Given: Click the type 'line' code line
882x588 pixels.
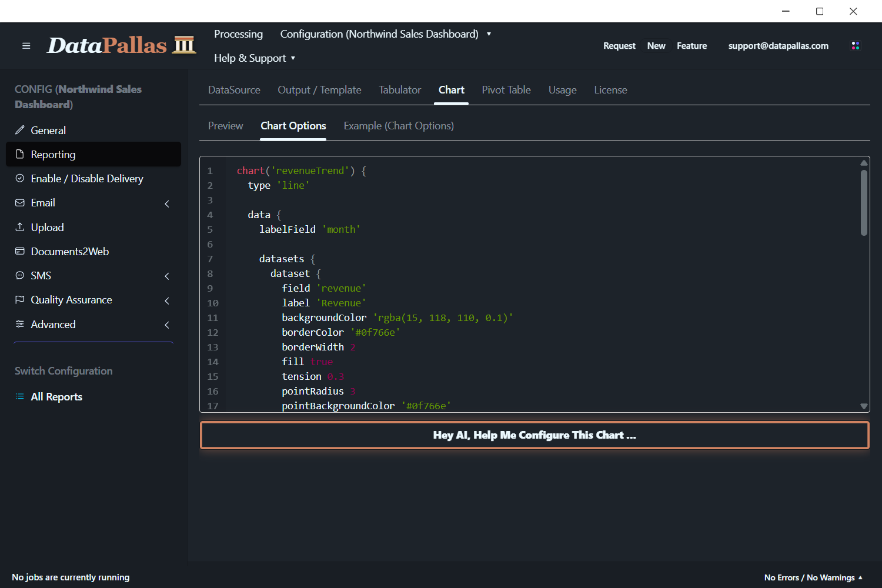Looking at the screenshot, I should click(x=278, y=185).
